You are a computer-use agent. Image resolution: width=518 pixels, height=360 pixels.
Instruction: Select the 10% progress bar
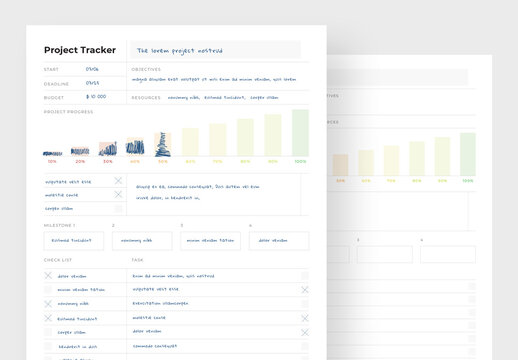click(x=52, y=153)
